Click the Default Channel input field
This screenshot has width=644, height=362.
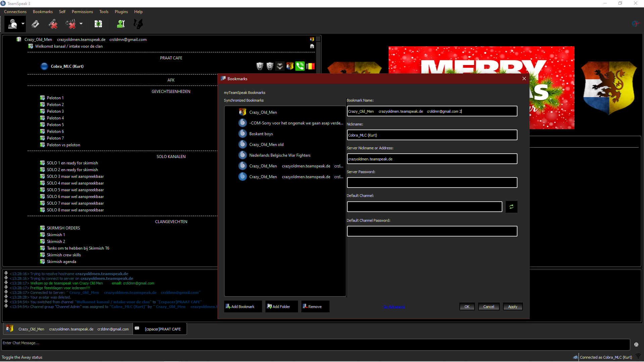[425, 207]
